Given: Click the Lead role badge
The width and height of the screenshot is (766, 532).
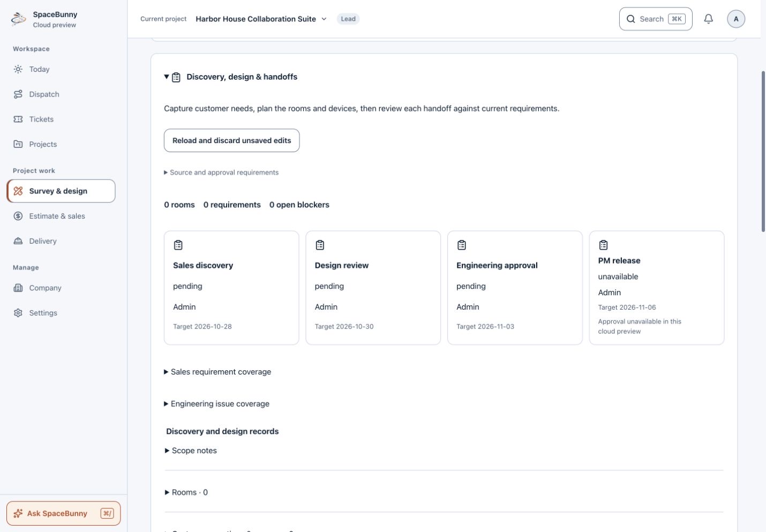Looking at the screenshot, I should [x=348, y=19].
